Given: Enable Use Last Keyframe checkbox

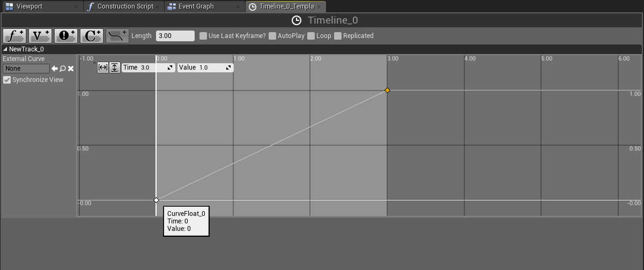Looking at the screenshot, I should (x=203, y=36).
